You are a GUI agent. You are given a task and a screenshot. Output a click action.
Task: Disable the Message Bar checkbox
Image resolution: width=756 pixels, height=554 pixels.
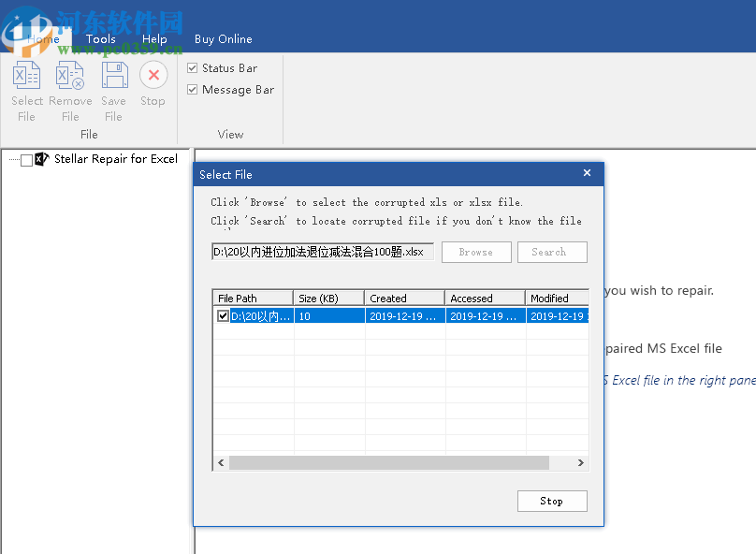point(192,90)
